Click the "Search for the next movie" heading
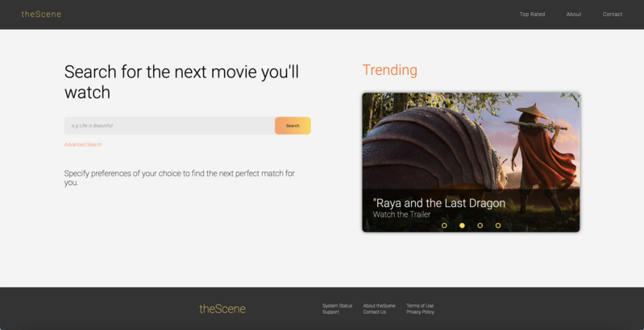Viewport: 644px width, 330px height. [181, 82]
